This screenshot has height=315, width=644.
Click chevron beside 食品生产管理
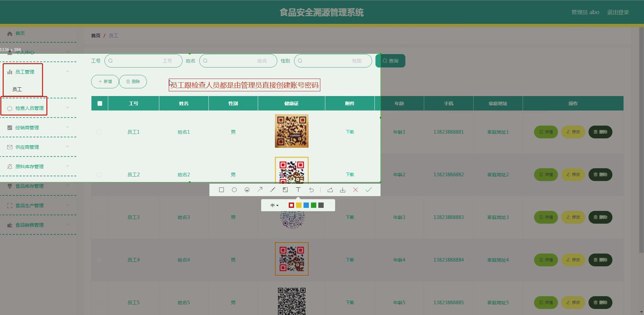[x=68, y=205]
